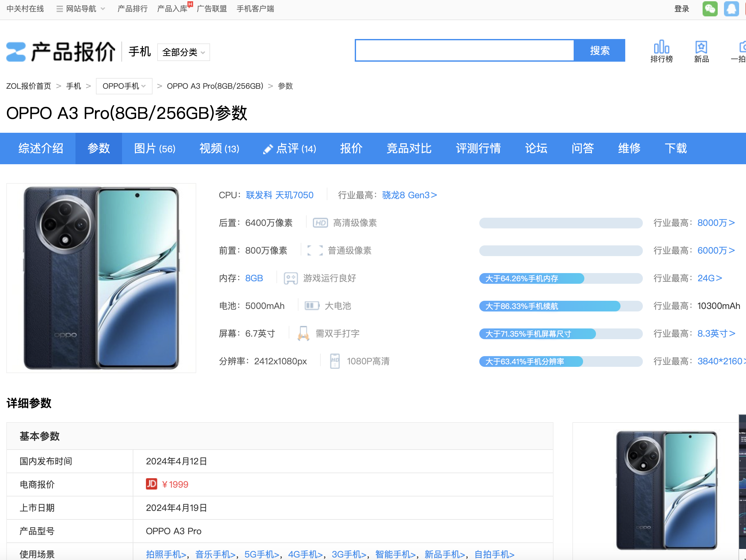Open the 5G手机 usage link
Image resolution: width=746 pixels, height=560 pixels.
tap(262, 554)
